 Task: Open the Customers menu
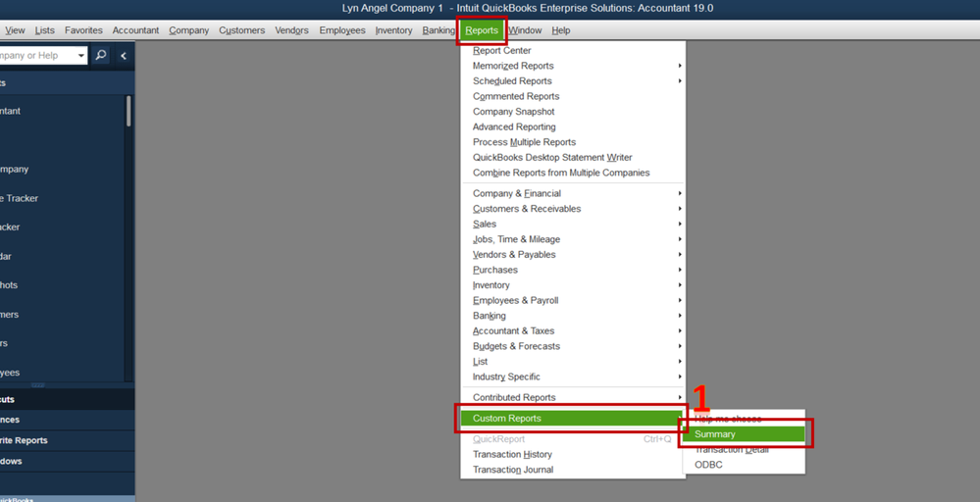241,30
